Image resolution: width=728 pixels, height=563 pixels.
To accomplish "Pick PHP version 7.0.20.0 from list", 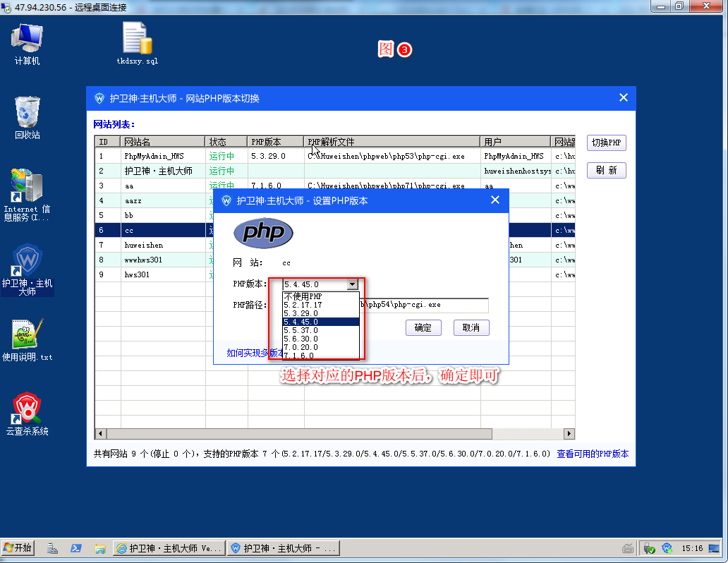I will point(301,347).
